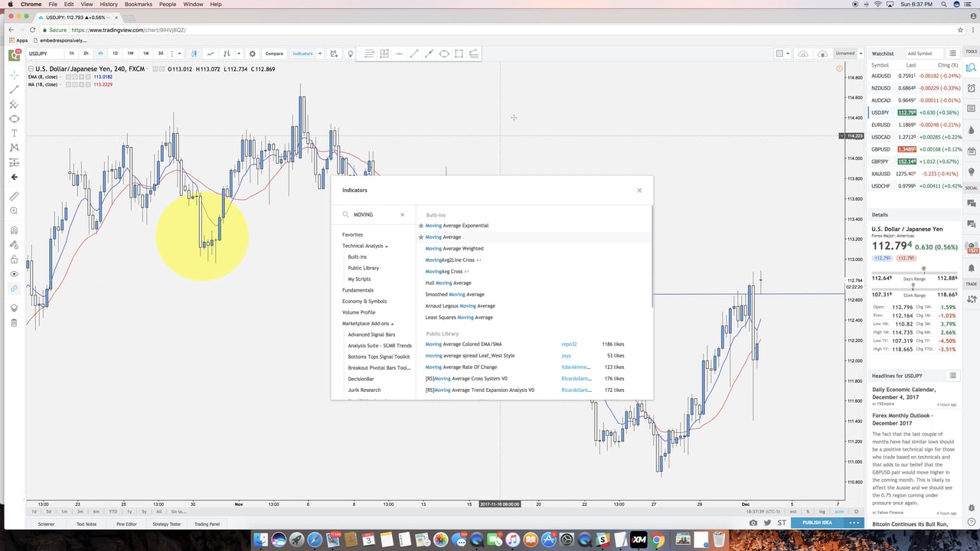Select the trend line drawing tool
Viewport: 980px width, 551px height.
click(x=14, y=90)
